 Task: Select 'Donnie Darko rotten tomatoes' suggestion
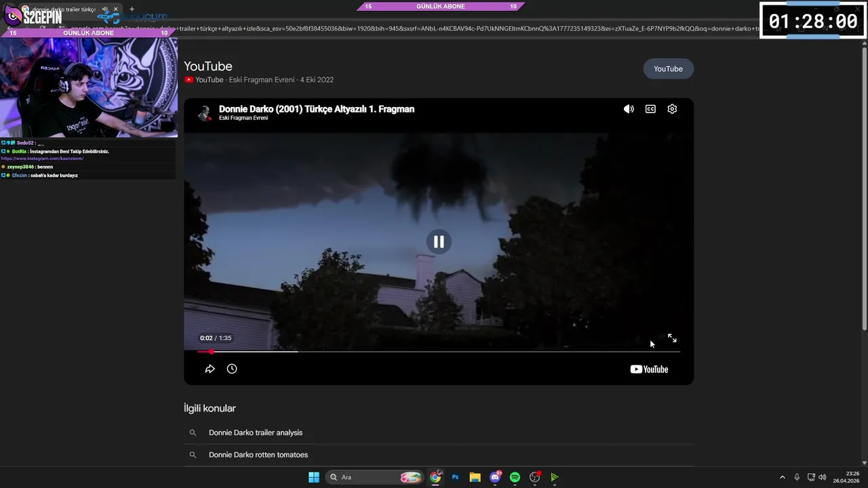coord(258,455)
